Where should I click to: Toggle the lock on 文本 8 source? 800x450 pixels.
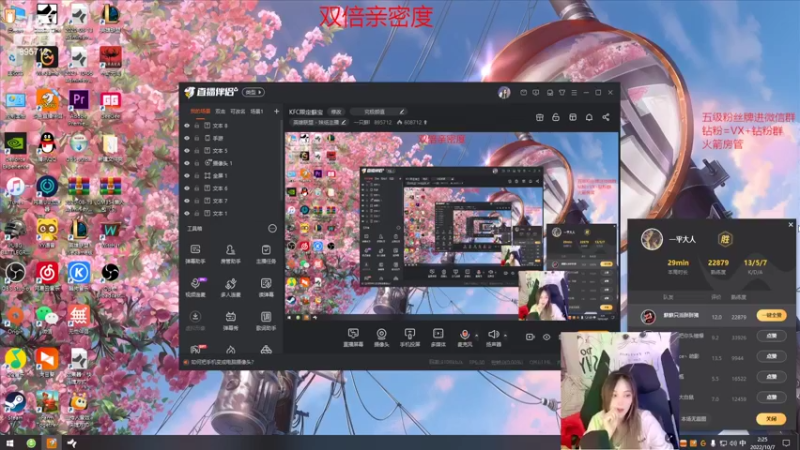pos(196,126)
